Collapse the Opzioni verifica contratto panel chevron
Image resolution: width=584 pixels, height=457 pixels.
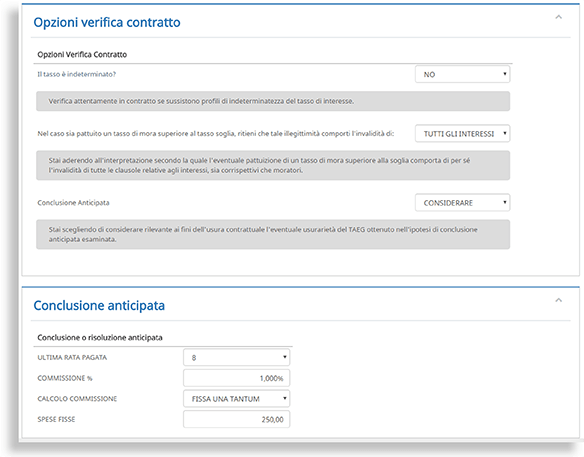(558, 17)
